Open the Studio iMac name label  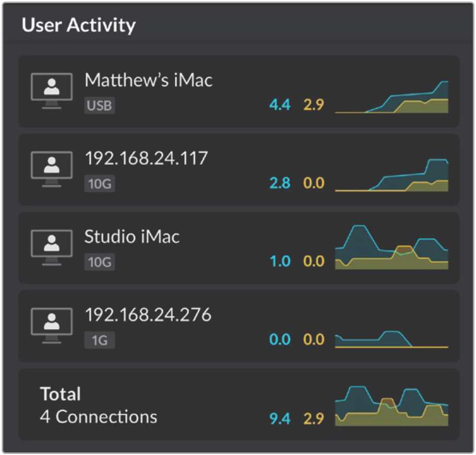point(132,237)
